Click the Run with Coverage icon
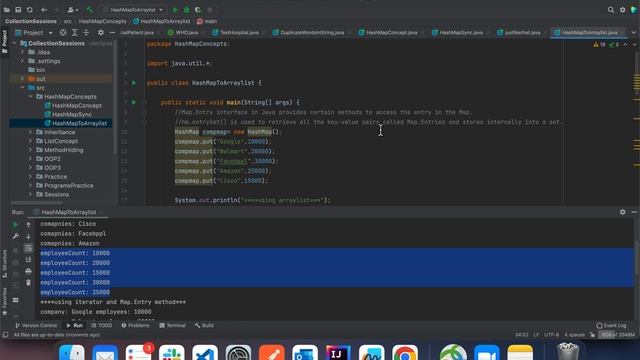This screenshot has height=360, width=640. point(198,10)
